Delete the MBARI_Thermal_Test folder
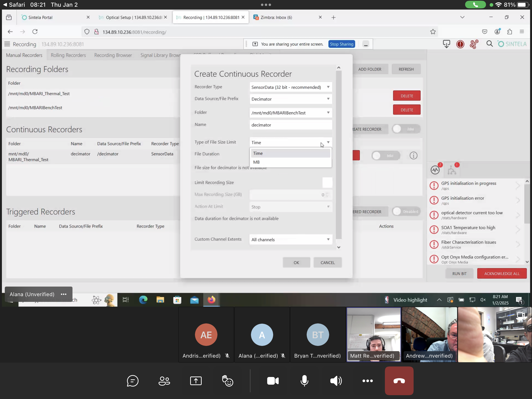 tap(407, 96)
